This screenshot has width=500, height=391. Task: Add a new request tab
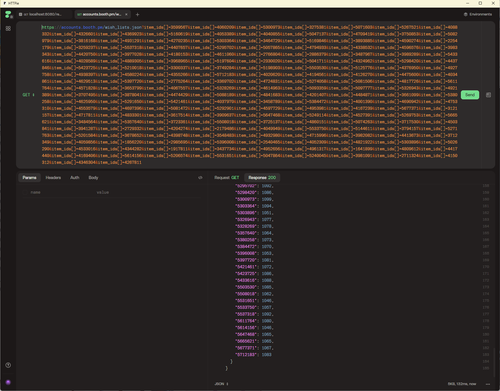click(137, 14)
